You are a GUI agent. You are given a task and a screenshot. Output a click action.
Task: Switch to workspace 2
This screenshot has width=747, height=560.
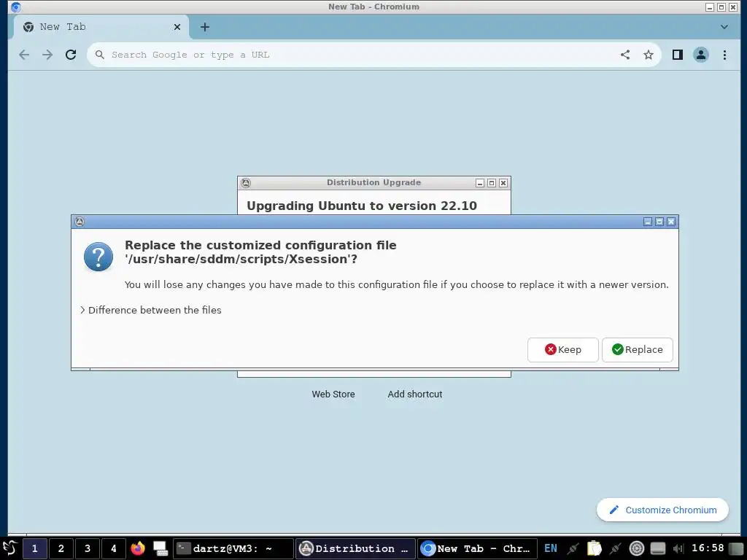(x=61, y=548)
